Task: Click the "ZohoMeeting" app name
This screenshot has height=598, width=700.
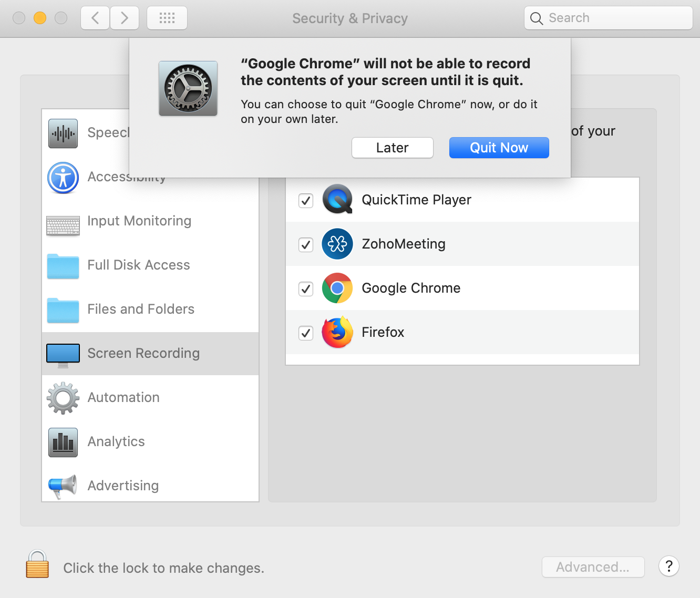Action: [404, 244]
